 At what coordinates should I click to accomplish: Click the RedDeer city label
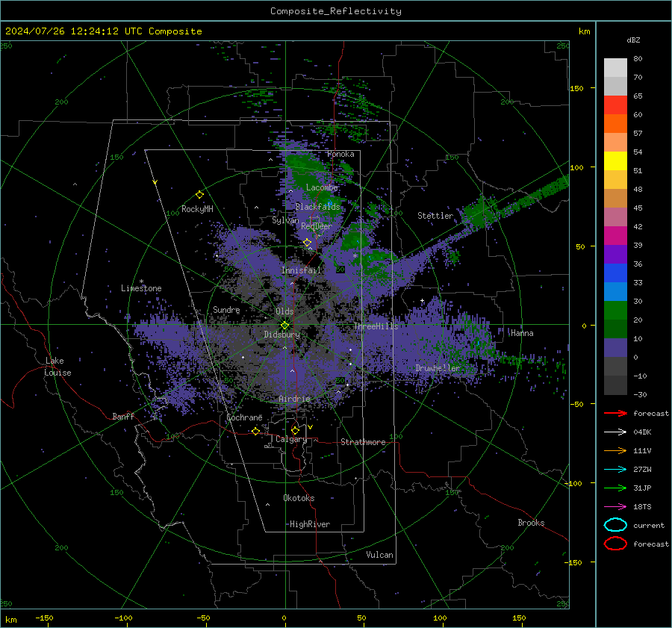(x=317, y=226)
